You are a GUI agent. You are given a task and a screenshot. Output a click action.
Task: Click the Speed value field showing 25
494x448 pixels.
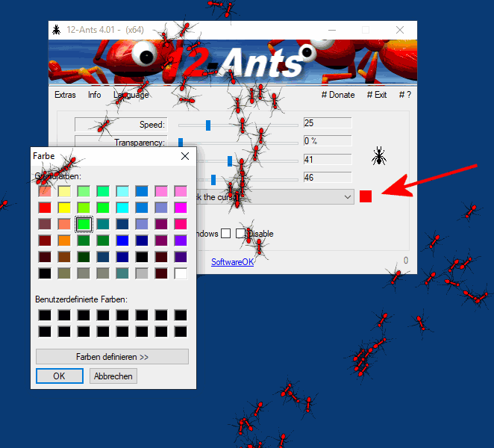pos(328,123)
